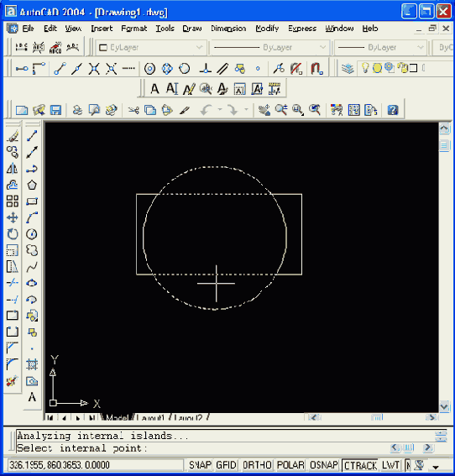Open the Modify menu

(267, 29)
